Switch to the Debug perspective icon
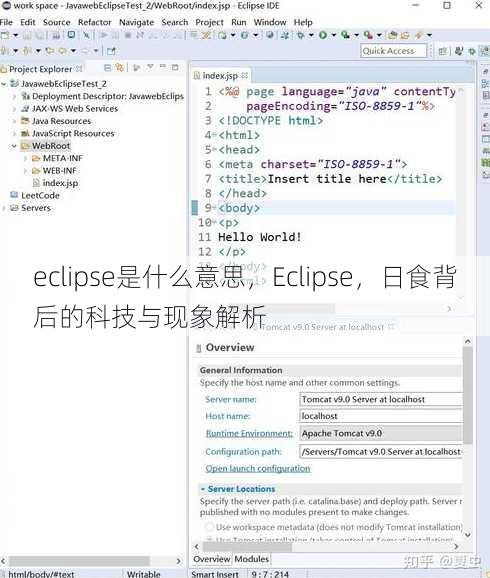Screen dimensions: 490x578 pos(472,52)
